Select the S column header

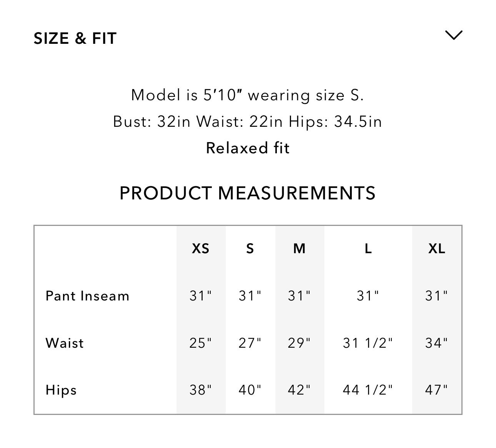click(x=250, y=249)
